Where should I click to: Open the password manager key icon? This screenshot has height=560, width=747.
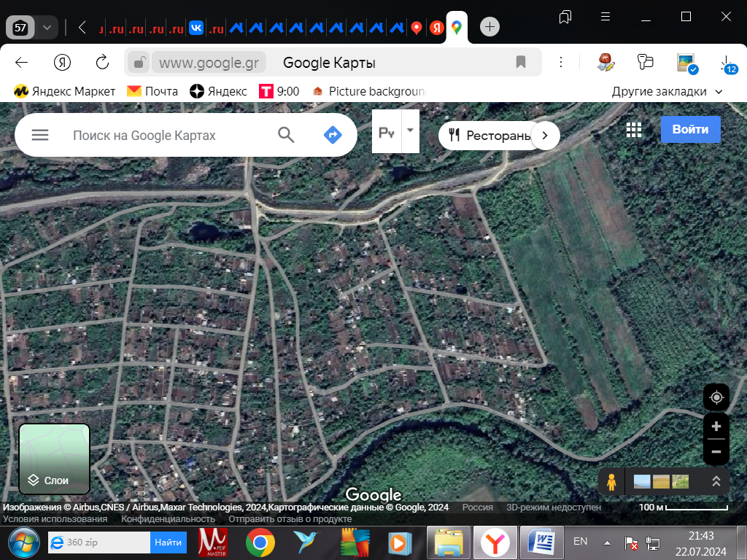point(645,63)
